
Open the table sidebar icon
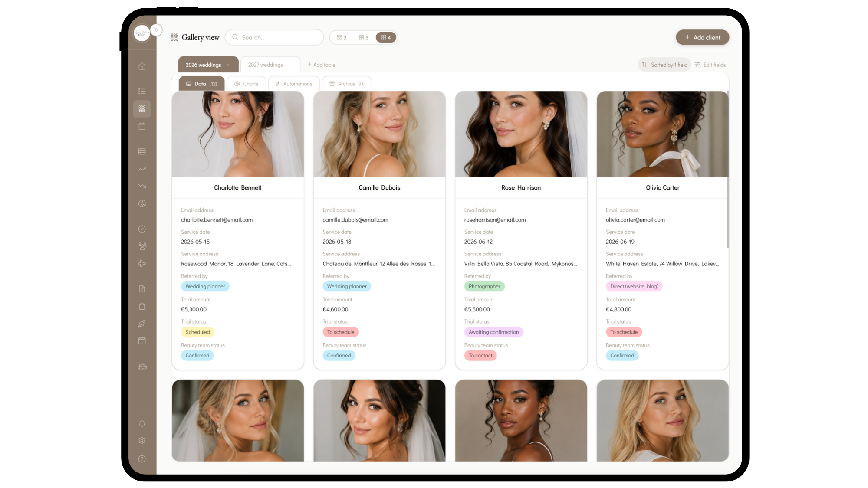tap(142, 151)
